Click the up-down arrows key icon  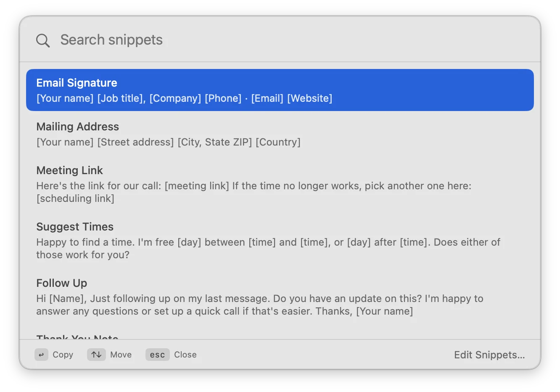tap(96, 355)
